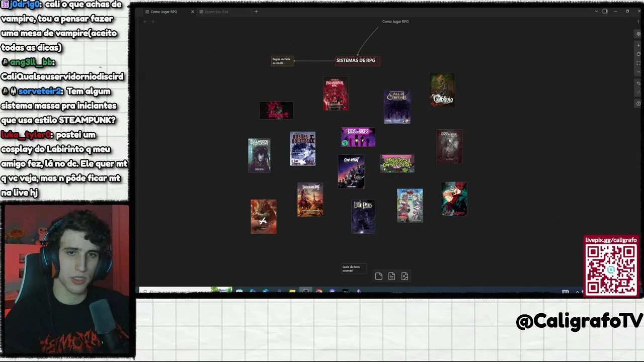The image size is (644, 362).
Task: Open canvas settings gear icon
Action: coord(638,34)
